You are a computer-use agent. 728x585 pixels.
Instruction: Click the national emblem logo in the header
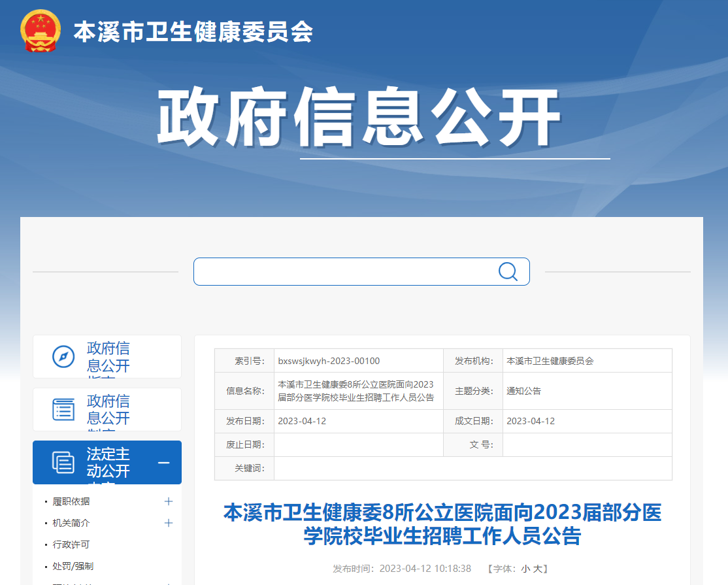click(x=41, y=31)
